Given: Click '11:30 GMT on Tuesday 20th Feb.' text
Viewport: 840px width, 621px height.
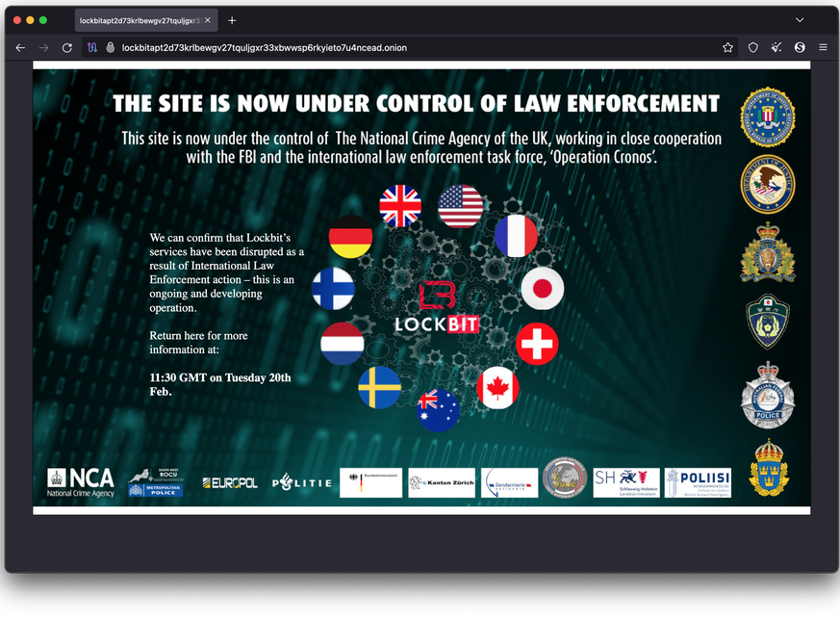Looking at the screenshot, I should pyautogui.click(x=220, y=384).
